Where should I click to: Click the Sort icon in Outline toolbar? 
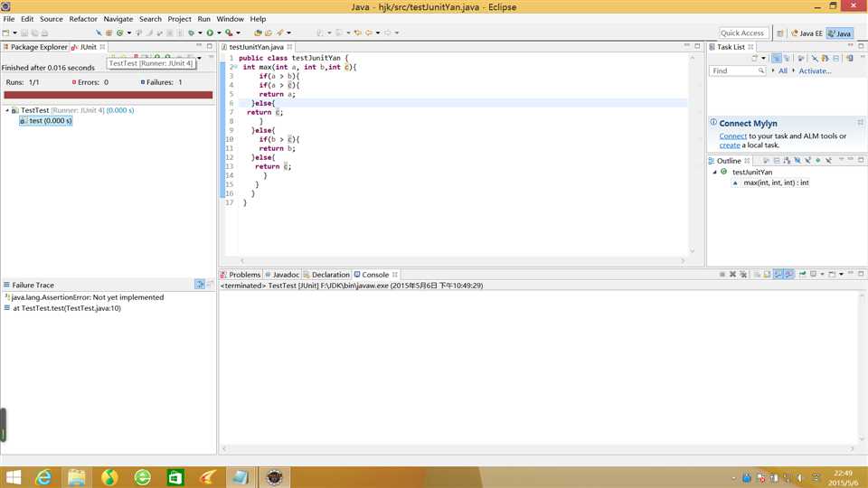(787, 161)
